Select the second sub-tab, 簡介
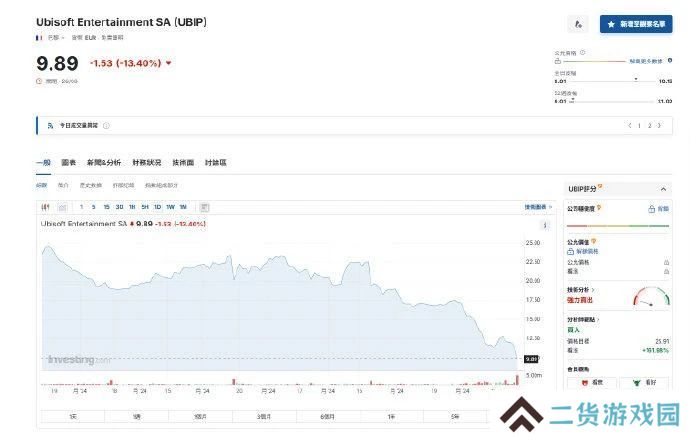690x440 pixels. [63, 186]
